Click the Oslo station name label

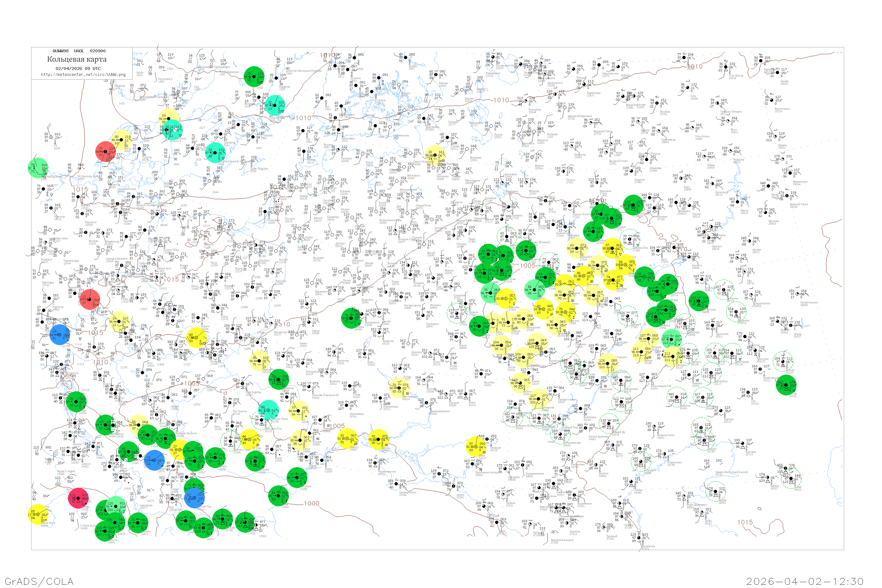point(196,87)
